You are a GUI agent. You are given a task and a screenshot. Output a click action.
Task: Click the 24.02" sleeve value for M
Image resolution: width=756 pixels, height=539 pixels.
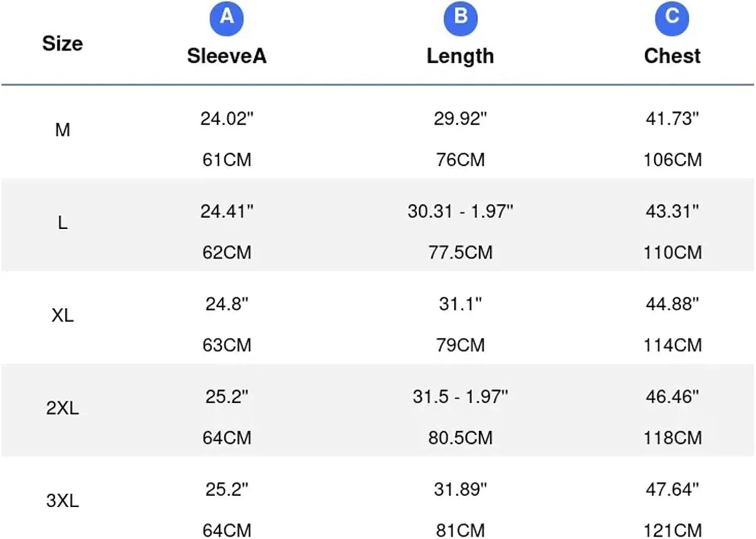(227, 119)
